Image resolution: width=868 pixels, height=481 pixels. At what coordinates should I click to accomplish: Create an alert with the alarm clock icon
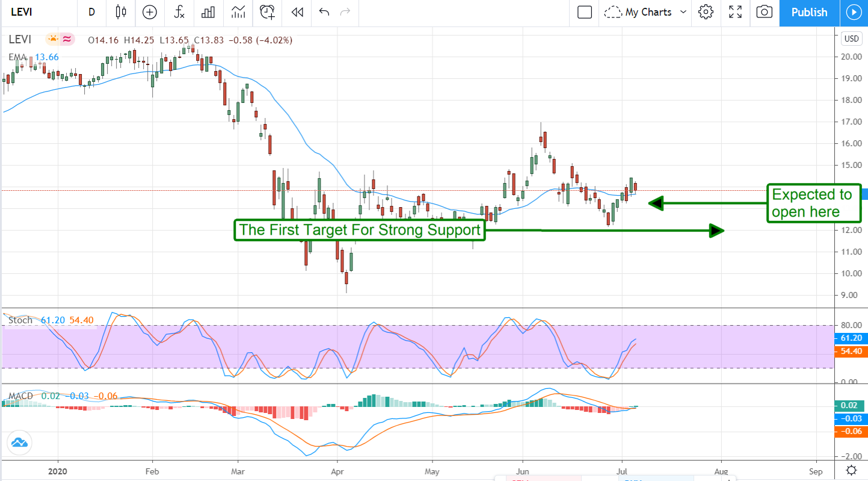[268, 12]
